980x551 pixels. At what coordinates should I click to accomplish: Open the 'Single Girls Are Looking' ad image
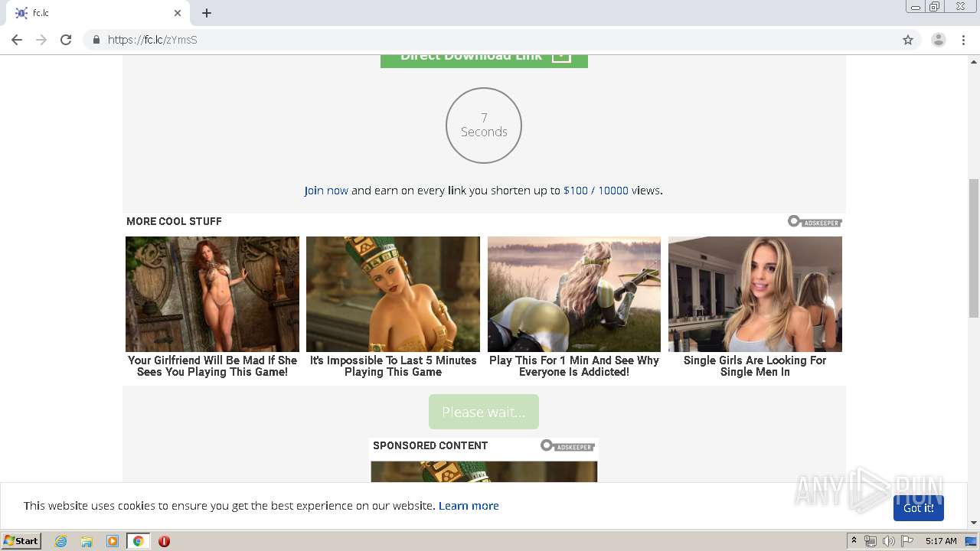pos(755,294)
